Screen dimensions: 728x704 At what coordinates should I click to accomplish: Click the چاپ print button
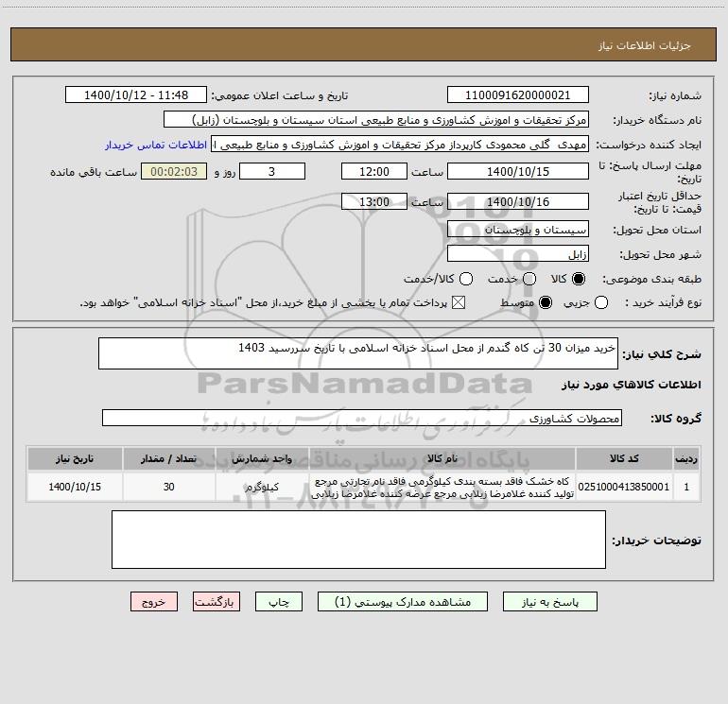point(279,601)
